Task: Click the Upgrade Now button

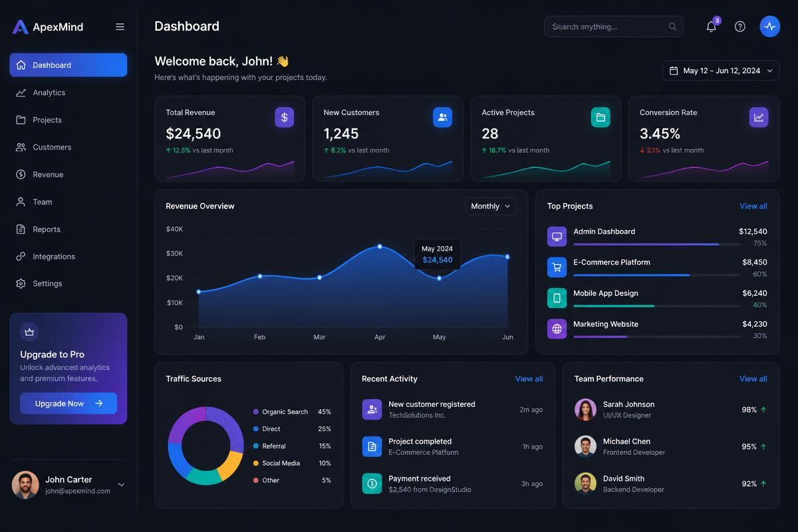Action: click(x=68, y=404)
